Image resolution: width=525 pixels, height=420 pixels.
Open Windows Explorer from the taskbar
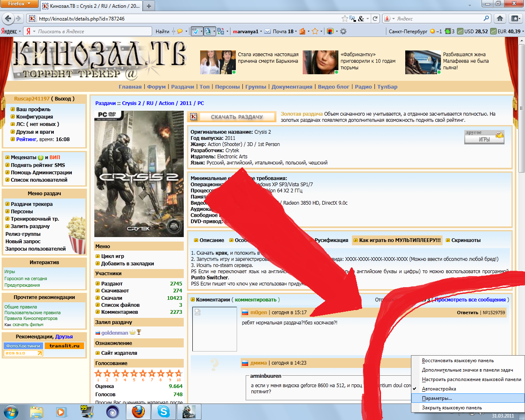pos(37,412)
